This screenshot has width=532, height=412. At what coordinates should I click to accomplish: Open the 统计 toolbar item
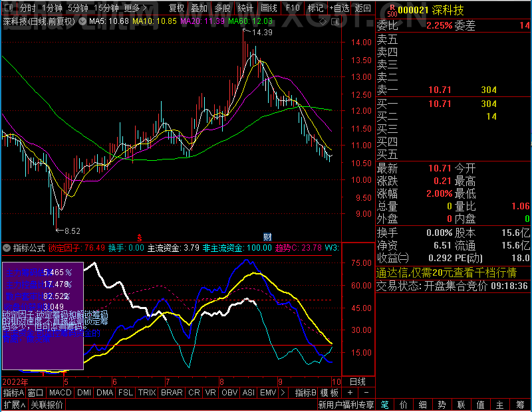pyautogui.click(x=245, y=8)
